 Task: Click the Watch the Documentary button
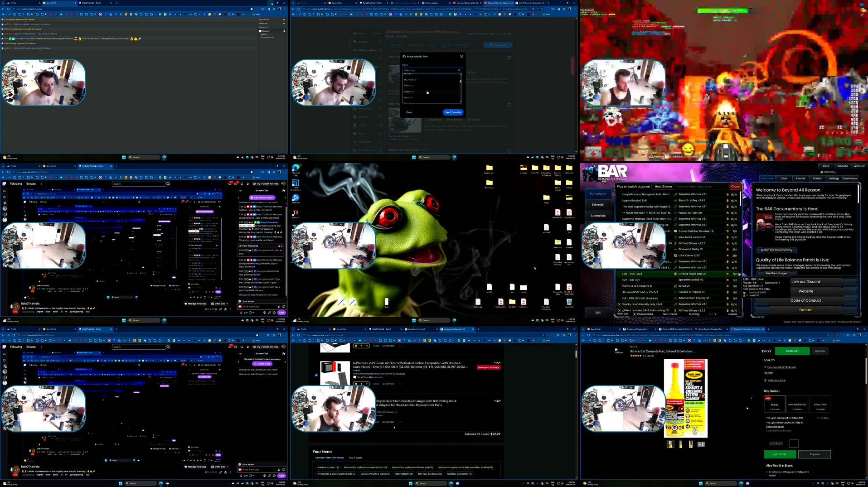coord(776,250)
